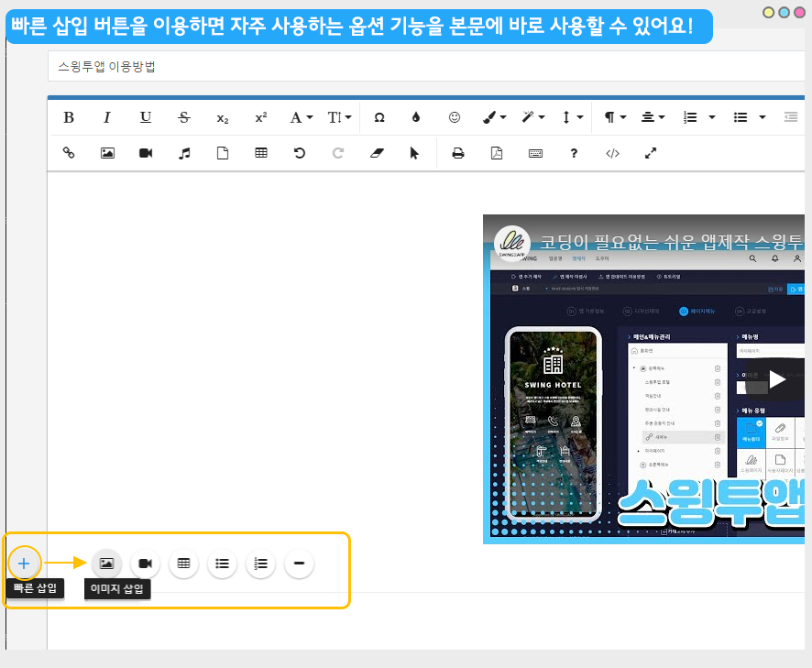Print the document using printer icon
This screenshot has height=668, width=812.
[458, 153]
